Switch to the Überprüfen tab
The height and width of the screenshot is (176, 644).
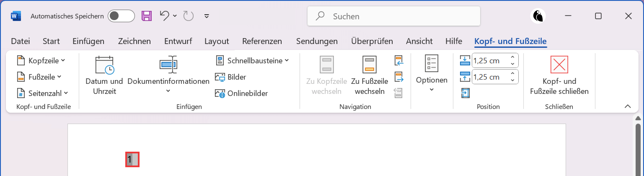(x=372, y=41)
